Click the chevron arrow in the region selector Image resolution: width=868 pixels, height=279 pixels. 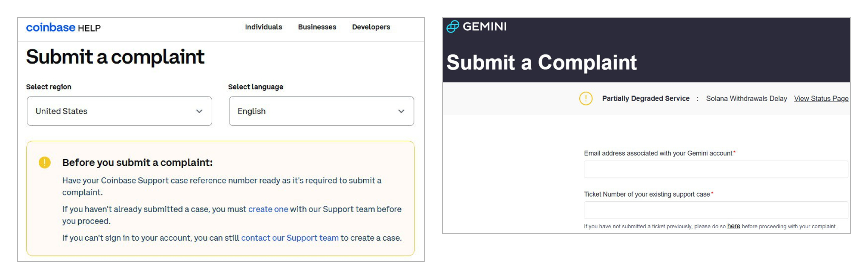point(199,111)
